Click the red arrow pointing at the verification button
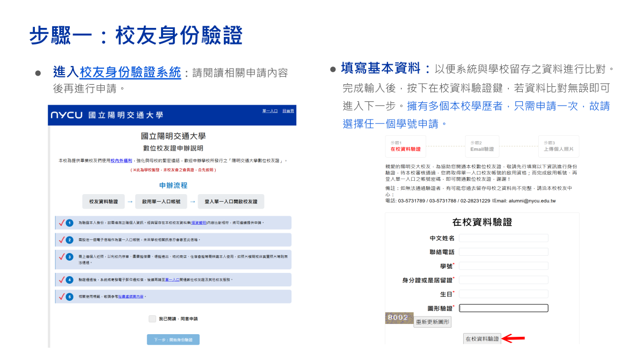The height and width of the screenshot is (362, 644). pyautogui.click(x=513, y=339)
